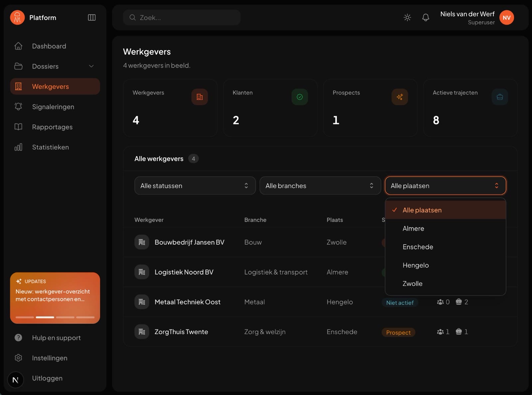Viewport: 532px width, 395px height.
Task: Select Zwolle from places list
Action: click(x=446, y=284)
